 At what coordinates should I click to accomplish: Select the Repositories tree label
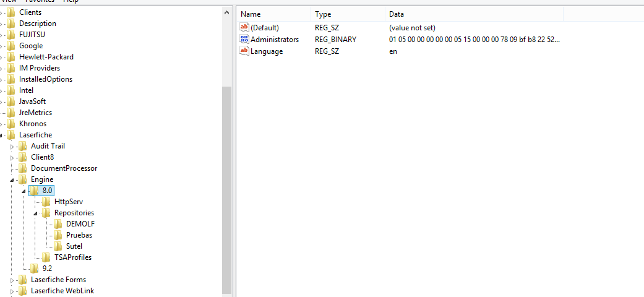point(74,212)
